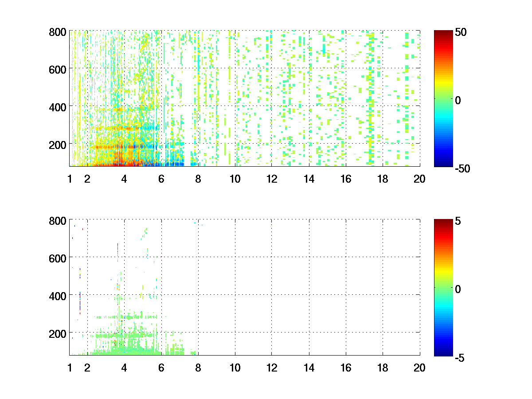This screenshot has height=399, width=532.
Task: Click y-axis tick 400 on bottom plot
Action: 59,296
